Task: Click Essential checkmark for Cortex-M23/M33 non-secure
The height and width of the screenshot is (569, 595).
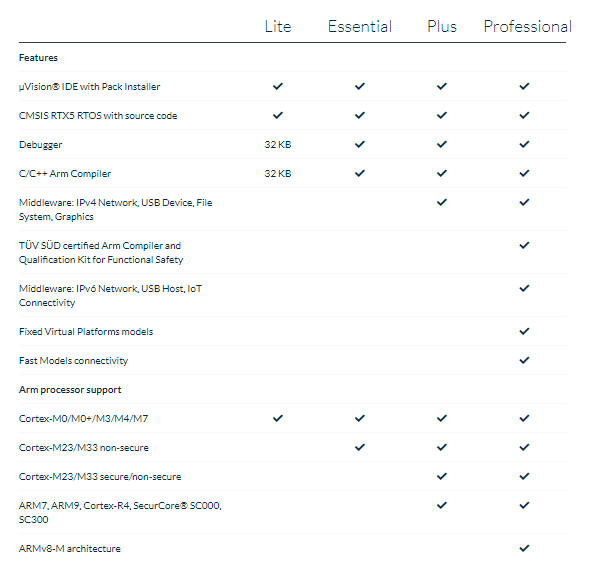Action: click(x=360, y=447)
